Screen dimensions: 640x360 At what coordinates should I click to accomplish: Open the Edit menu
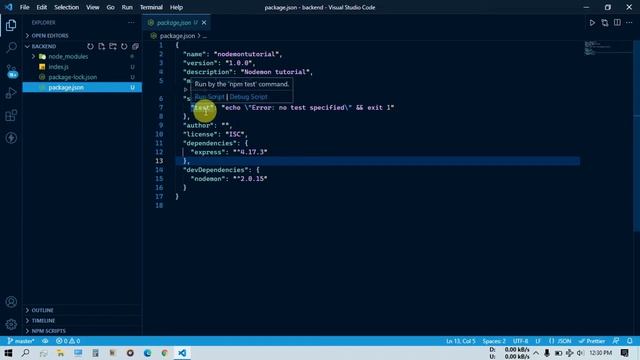pos(42,7)
